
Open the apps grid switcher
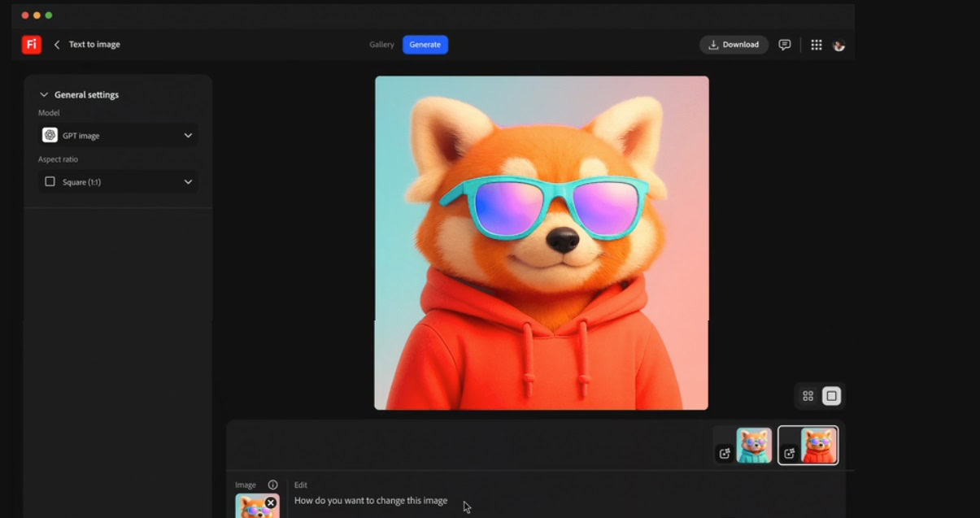point(817,45)
